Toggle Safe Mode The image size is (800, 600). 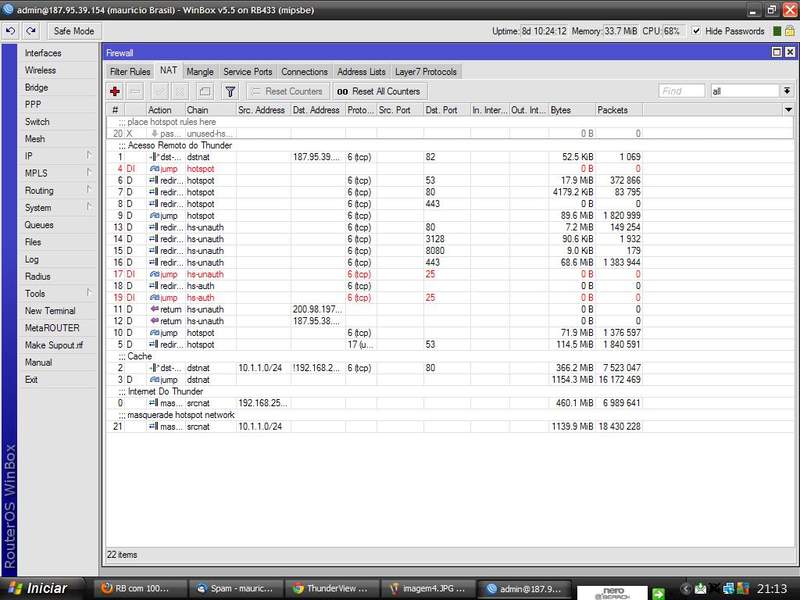click(x=74, y=31)
